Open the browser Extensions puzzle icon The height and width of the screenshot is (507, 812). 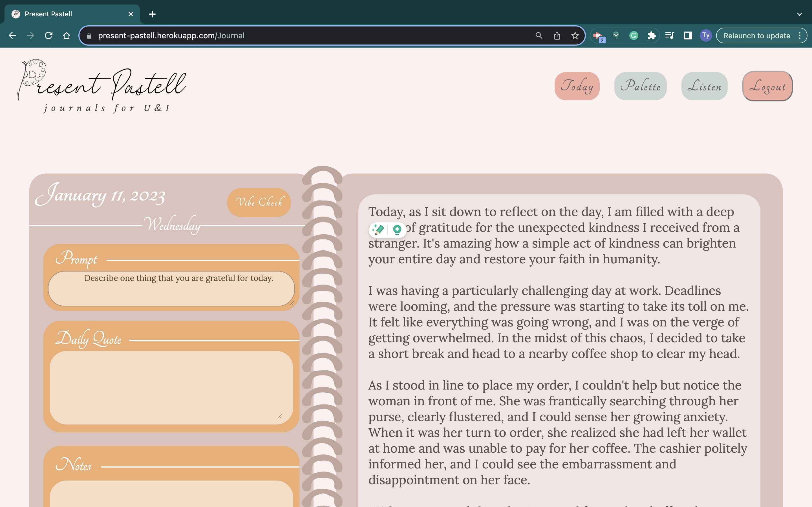tap(652, 35)
